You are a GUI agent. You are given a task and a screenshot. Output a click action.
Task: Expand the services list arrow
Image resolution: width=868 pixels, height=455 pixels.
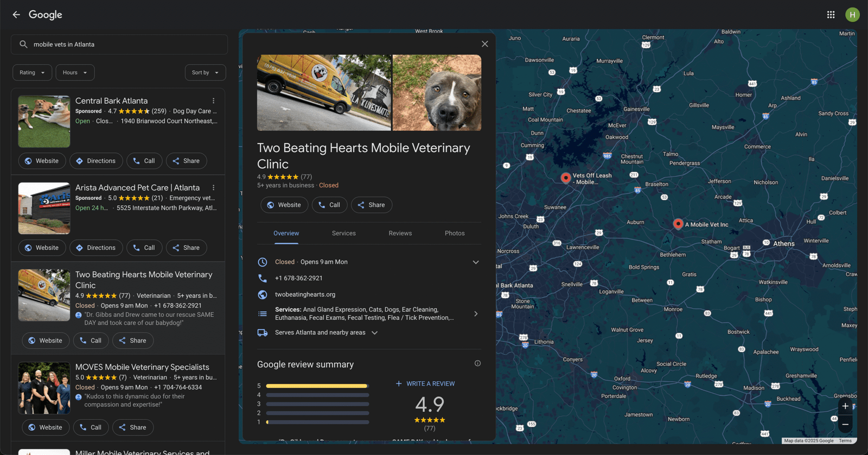tap(476, 314)
